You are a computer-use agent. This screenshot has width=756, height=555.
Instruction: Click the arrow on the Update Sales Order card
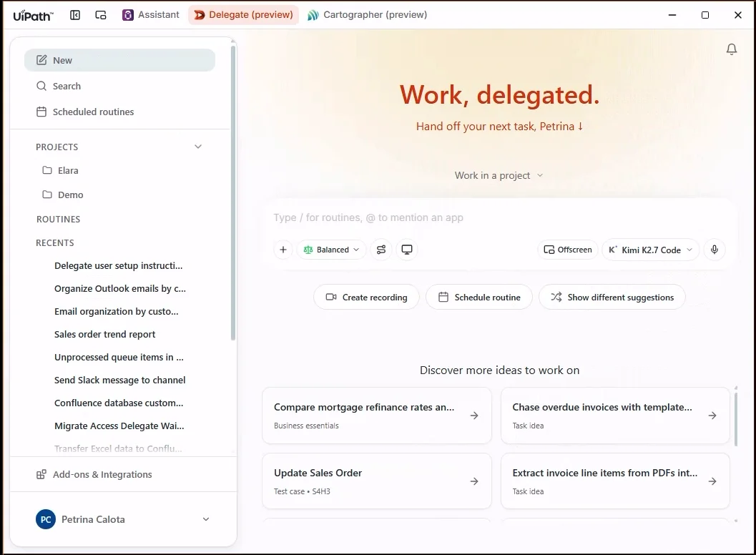[474, 481]
